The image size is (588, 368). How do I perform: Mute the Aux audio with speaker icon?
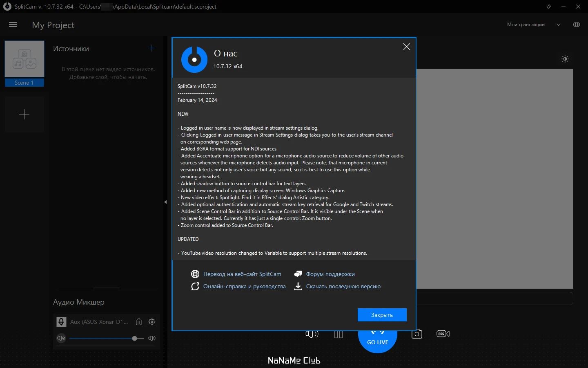pyautogui.click(x=61, y=338)
